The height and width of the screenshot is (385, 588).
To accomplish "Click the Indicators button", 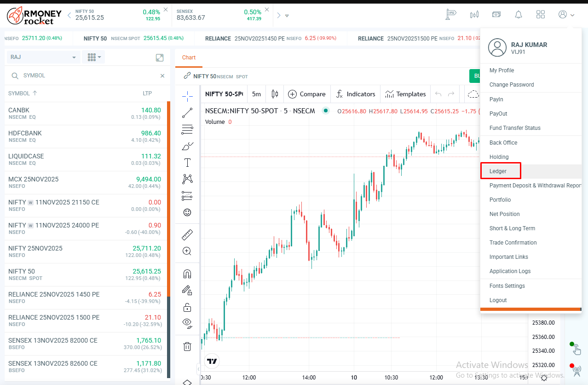I will pos(356,94).
